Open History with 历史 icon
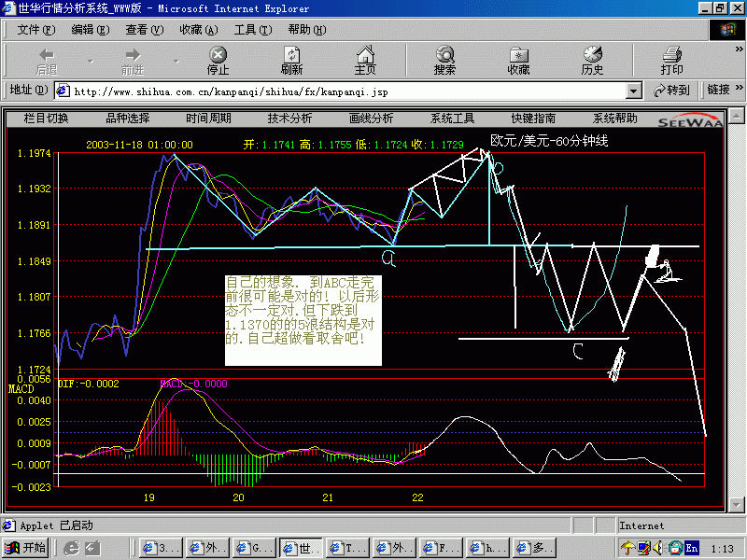This screenshot has height=560, width=747. [x=592, y=61]
